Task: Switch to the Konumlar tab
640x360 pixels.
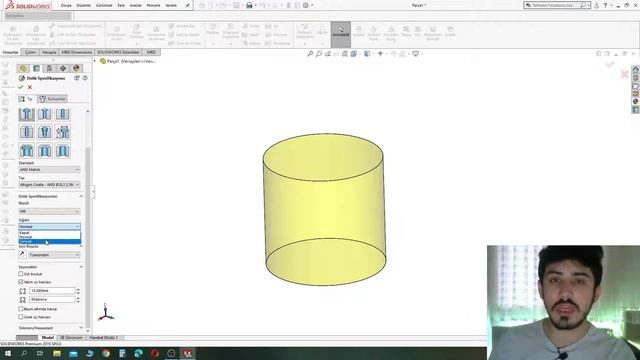Action: [x=52, y=99]
